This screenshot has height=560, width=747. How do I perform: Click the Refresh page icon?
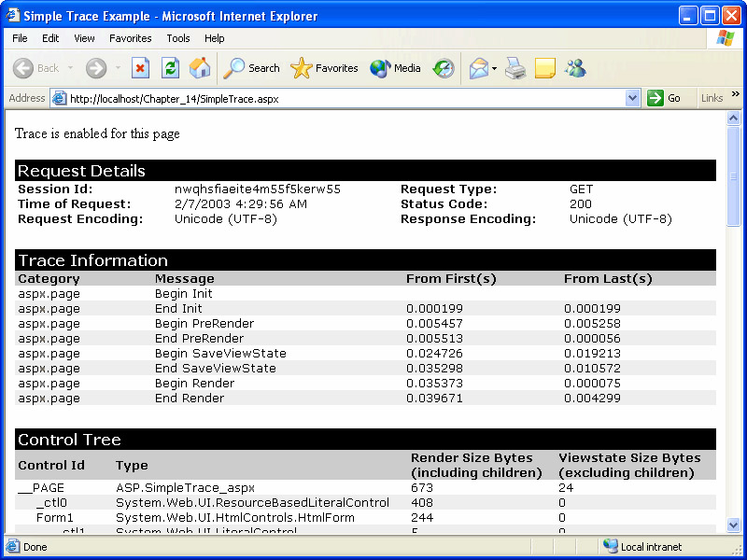170,68
